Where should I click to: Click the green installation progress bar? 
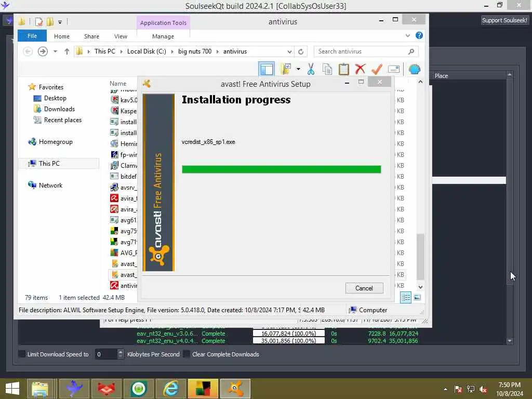(281, 169)
